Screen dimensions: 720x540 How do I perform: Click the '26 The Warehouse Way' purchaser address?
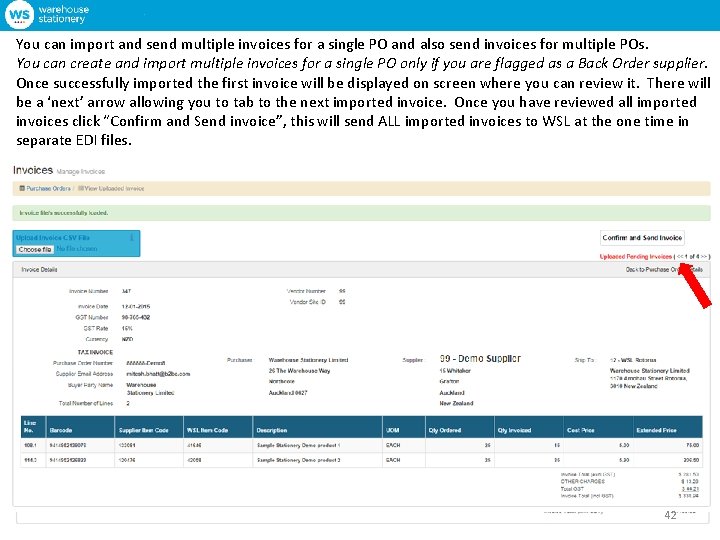[299, 371]
